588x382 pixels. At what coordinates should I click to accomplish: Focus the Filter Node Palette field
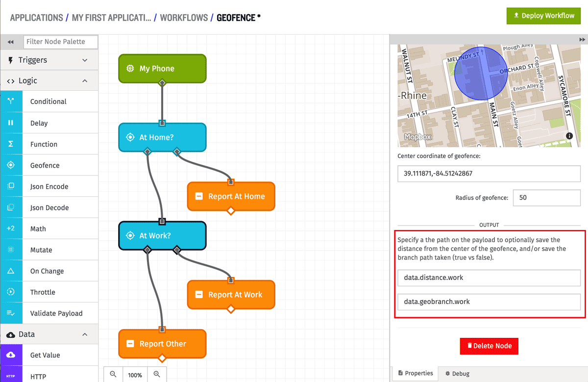61,42
